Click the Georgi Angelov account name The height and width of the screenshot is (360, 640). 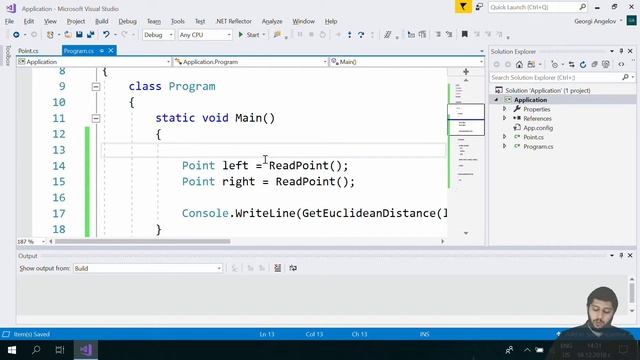coord(595,21)
